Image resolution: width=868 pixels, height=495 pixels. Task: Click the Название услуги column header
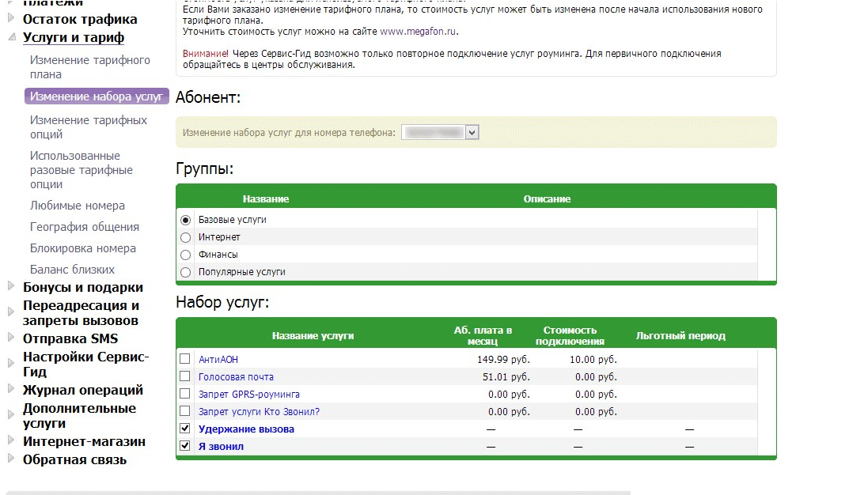[313, 336]
